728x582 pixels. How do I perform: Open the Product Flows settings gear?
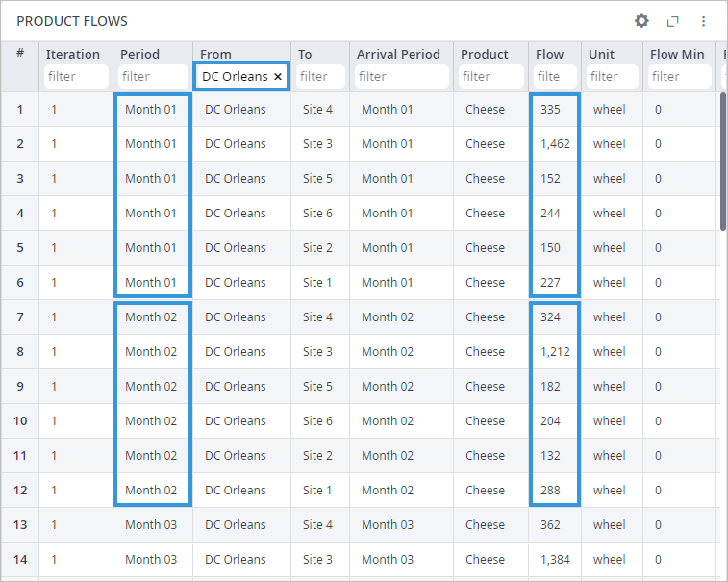(641, 21)
